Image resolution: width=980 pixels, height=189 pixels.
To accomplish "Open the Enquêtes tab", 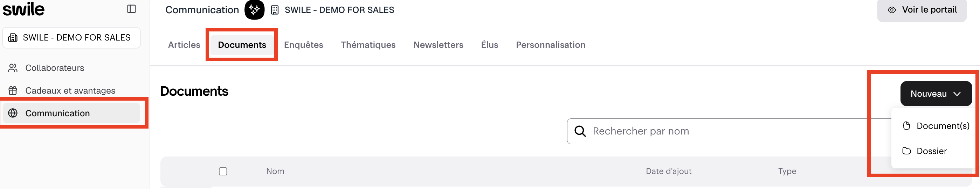I will (303, 45).
